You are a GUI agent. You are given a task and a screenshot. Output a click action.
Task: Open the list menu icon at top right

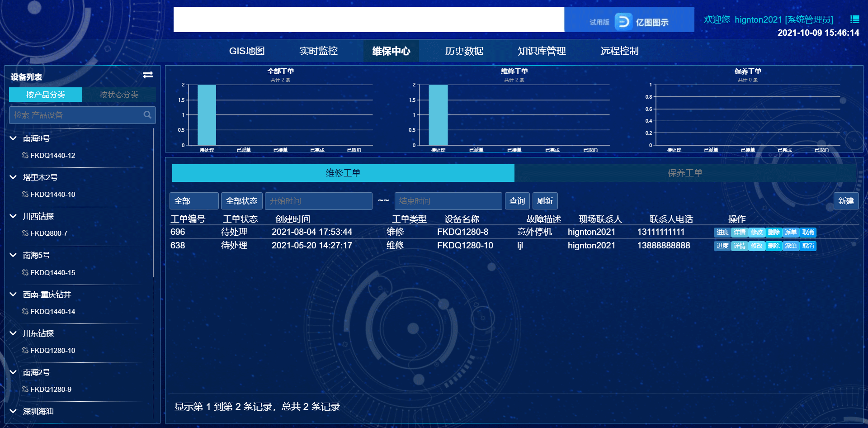click(854, 19)
